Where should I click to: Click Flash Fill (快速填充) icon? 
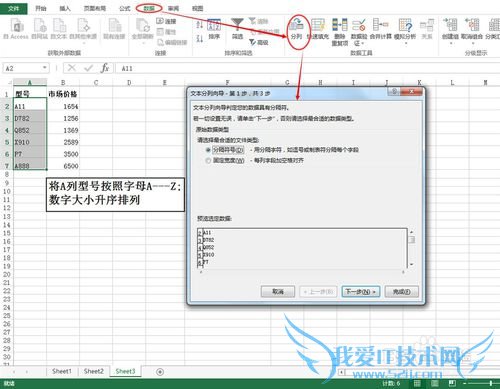tap(318, 29)
